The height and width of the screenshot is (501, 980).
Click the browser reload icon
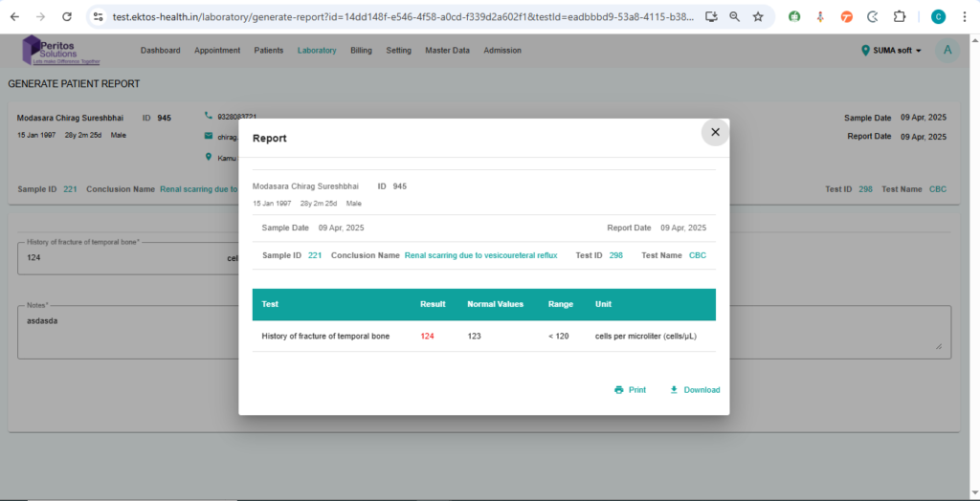pos(66,16)
